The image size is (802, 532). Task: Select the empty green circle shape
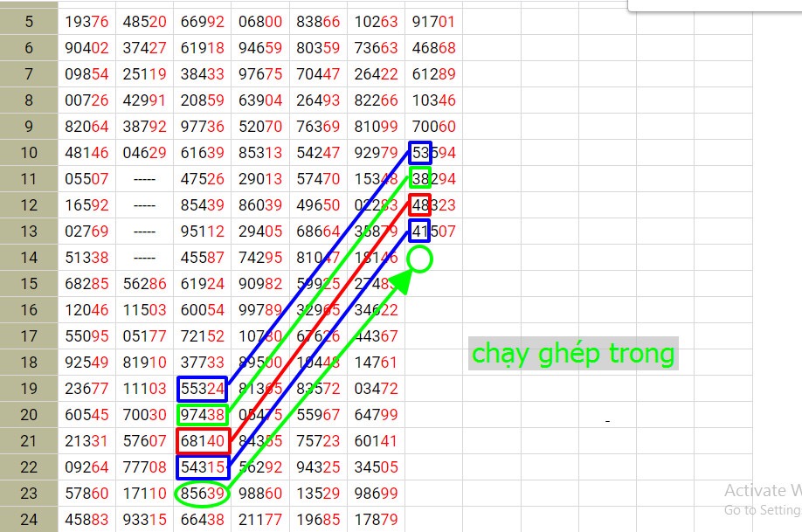(x=420, y=259)
